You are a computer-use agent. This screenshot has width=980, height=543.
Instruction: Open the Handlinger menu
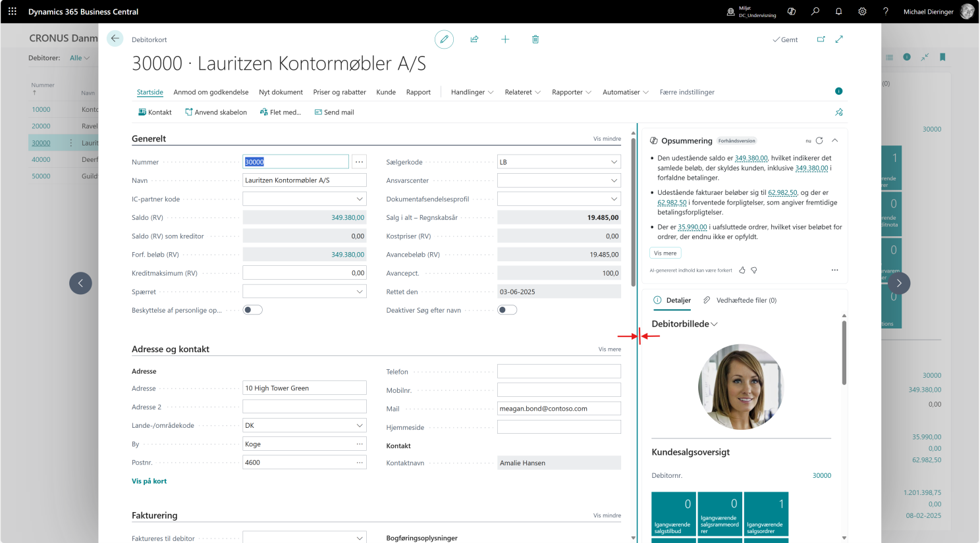coord(472,92)
